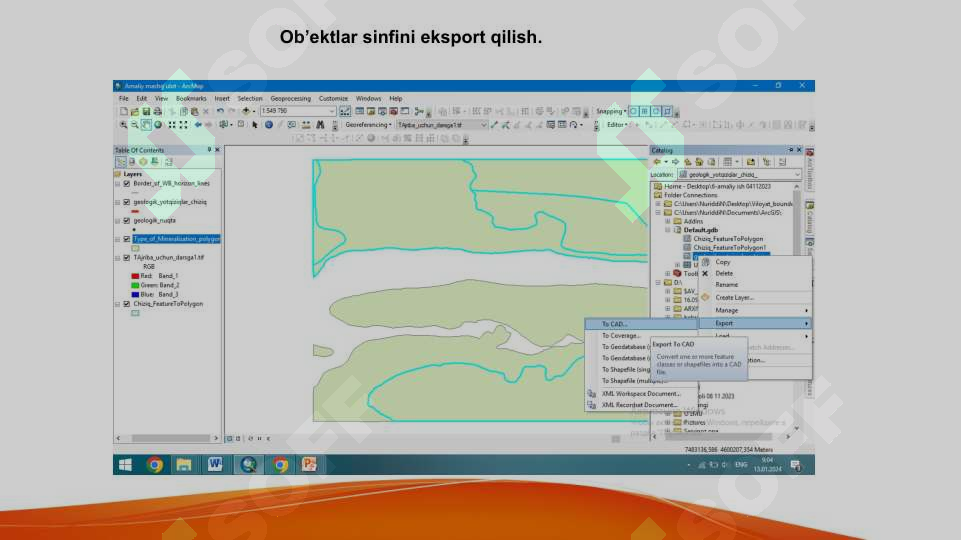Screen dimensions: 961x540
Task: Select the Select Elements arrow tool
Action: point(255,125)
